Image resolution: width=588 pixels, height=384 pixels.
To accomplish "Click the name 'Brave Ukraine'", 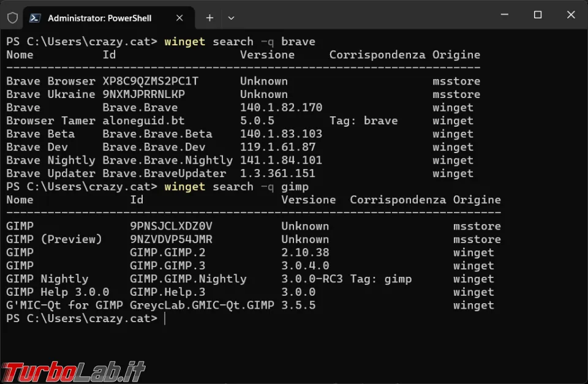I will (51, 94).
